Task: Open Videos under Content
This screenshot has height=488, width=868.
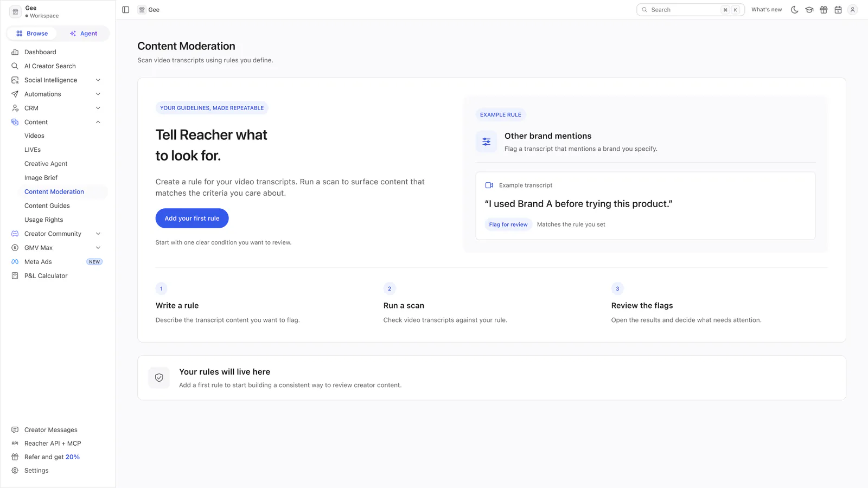Action: 34,136
